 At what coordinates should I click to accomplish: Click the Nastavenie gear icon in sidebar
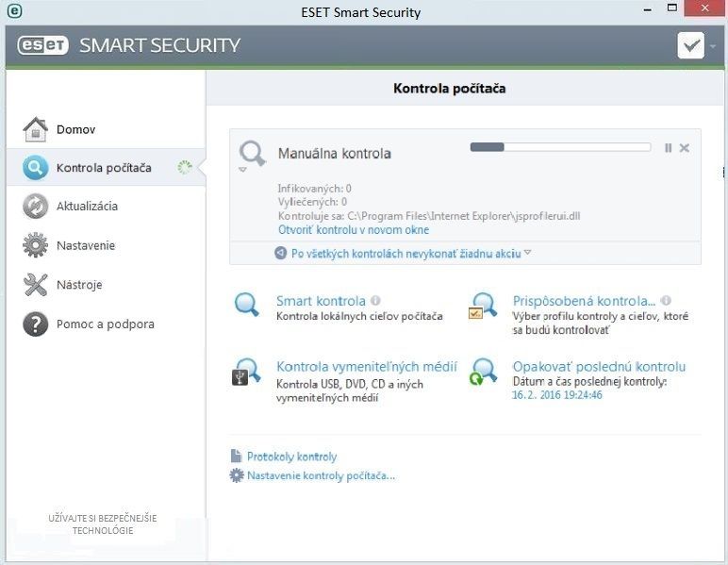(x=35, y=245)
